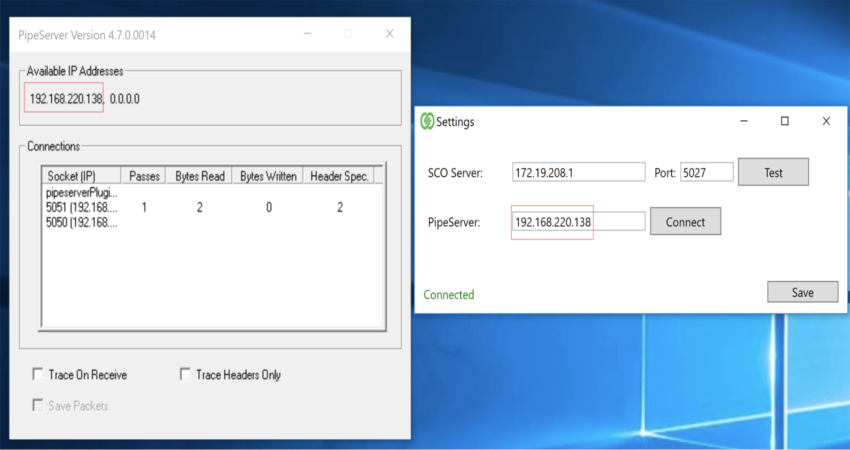Select the Bytes Written column header
850x450 pixels.
click(267, 176)
